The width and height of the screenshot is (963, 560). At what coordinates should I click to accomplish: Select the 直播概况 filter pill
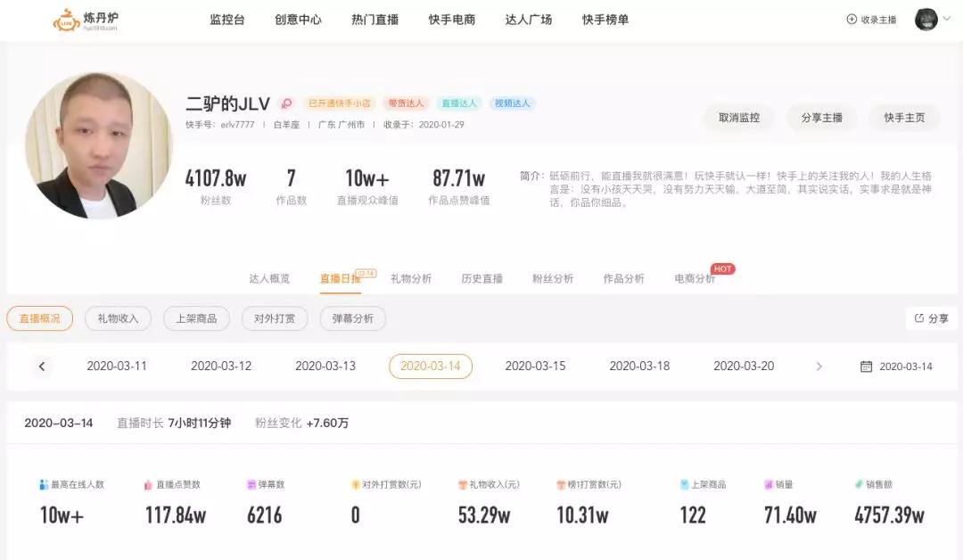(40, 318)
